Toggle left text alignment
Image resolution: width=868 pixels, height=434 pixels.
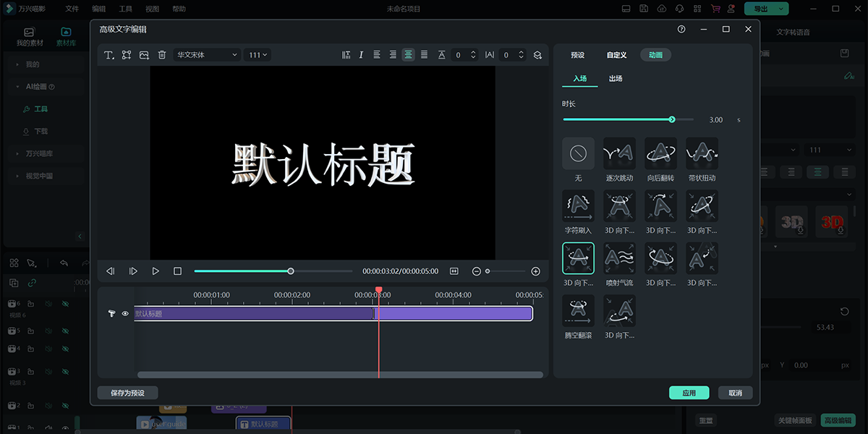tap(377, 54)
